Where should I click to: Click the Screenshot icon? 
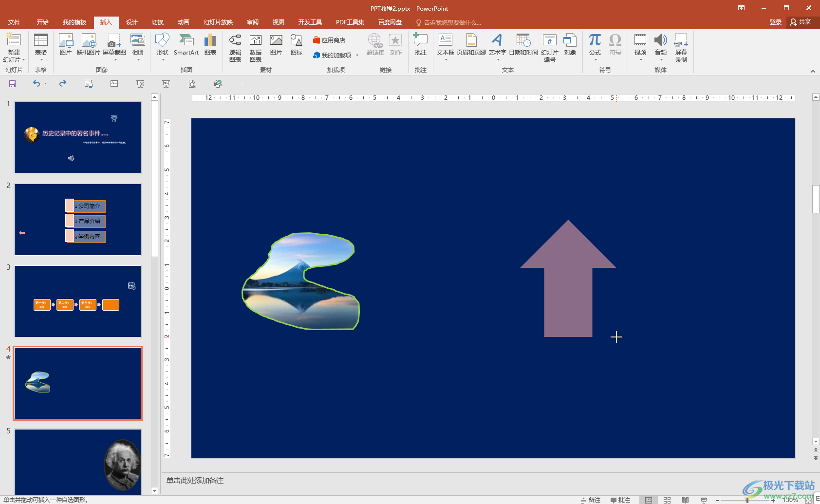tap(114, 40)
